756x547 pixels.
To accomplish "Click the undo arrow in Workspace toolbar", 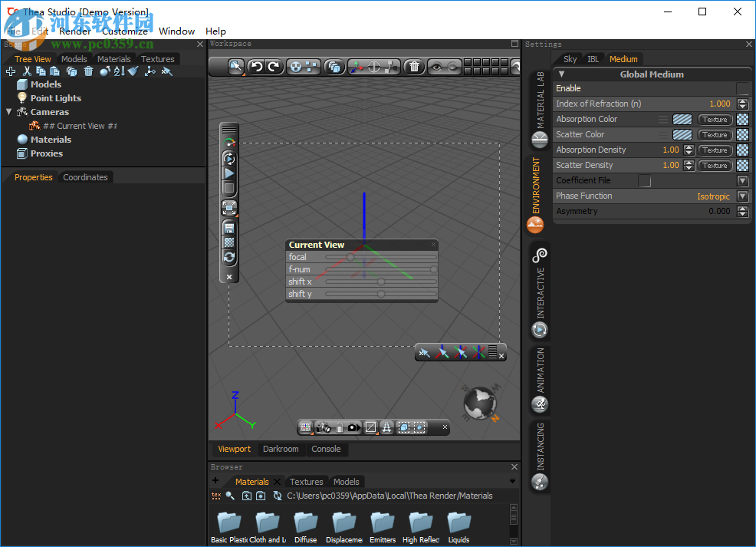I will coord(257,67).
